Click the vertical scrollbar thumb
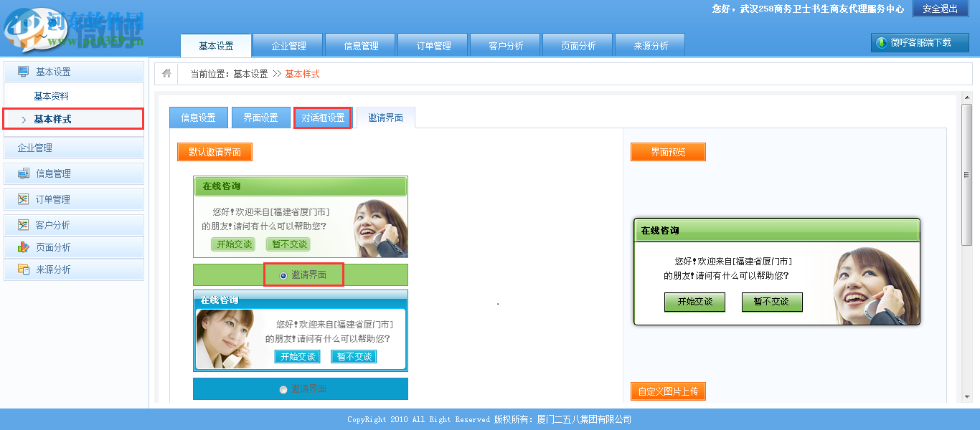This screenshot has height=430, width=980. click(x=967, y=175)
